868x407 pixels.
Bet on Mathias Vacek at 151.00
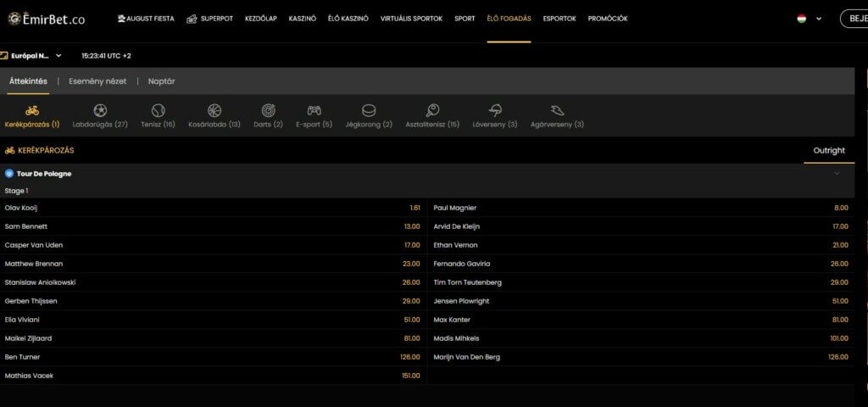pyautogui.click(x=213, y=376)
